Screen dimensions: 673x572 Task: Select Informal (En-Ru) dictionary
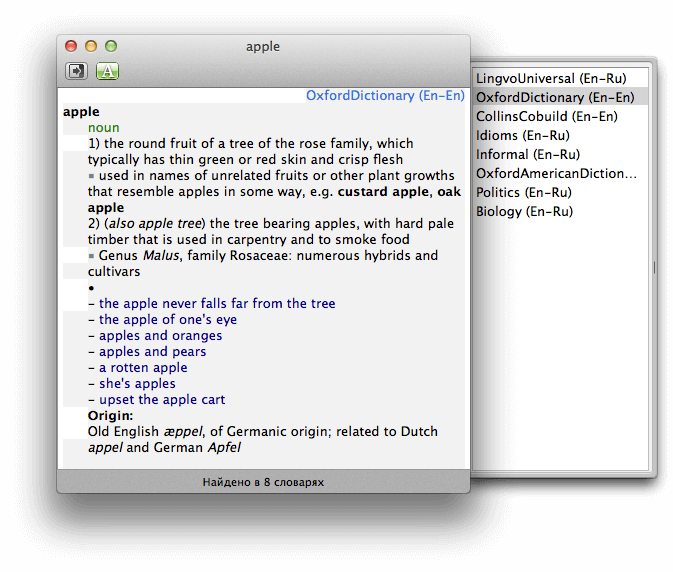560,154
